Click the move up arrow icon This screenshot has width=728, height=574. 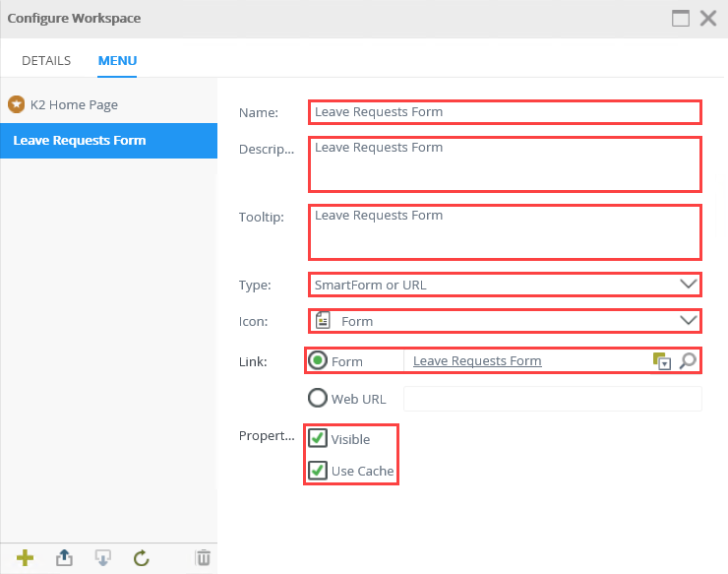click(64, 558)
